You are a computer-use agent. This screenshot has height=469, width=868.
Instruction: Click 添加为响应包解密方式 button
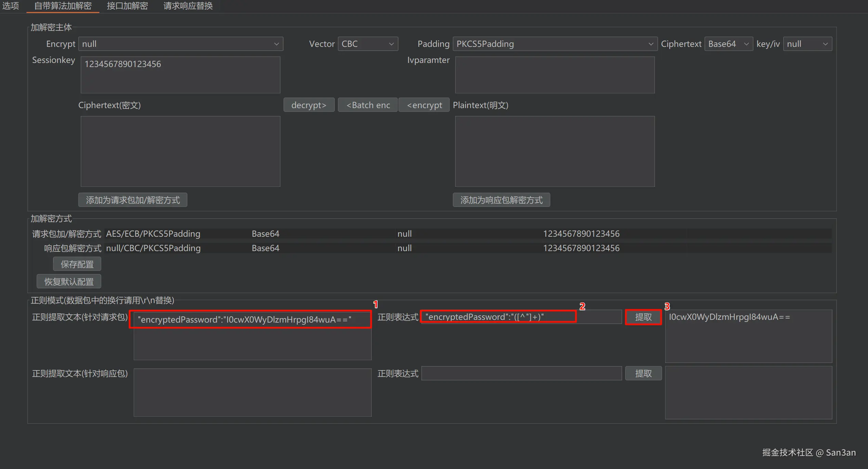501,200
